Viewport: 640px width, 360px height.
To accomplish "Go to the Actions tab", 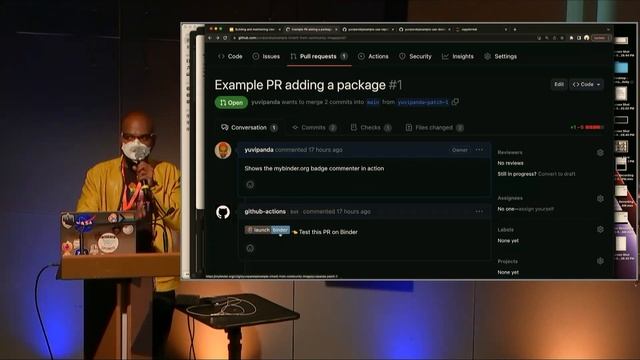I will pyautogui.click(x=373, y=56).
